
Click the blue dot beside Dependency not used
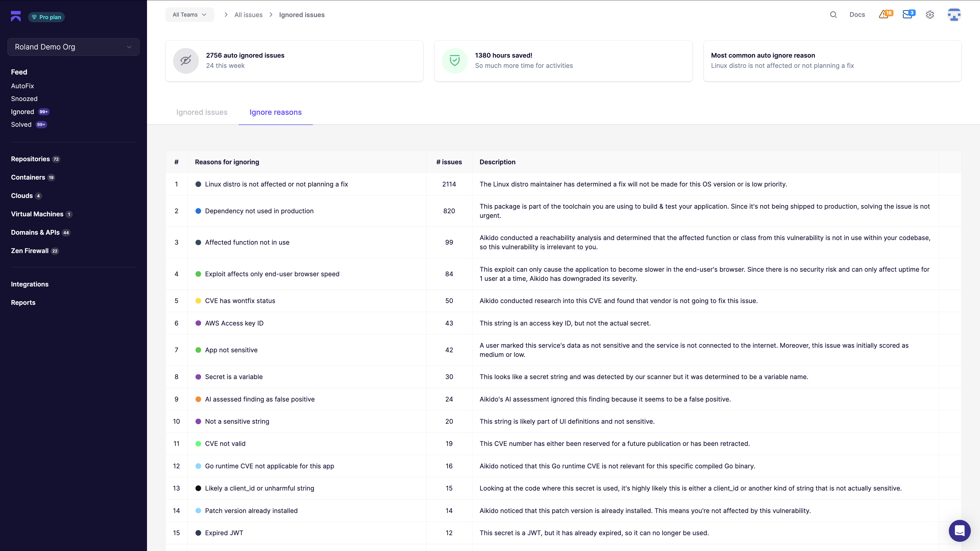(x=198, y=211)
